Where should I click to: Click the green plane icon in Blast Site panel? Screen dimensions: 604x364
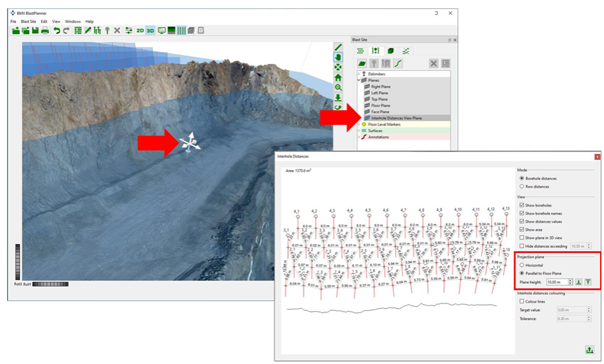363,63
